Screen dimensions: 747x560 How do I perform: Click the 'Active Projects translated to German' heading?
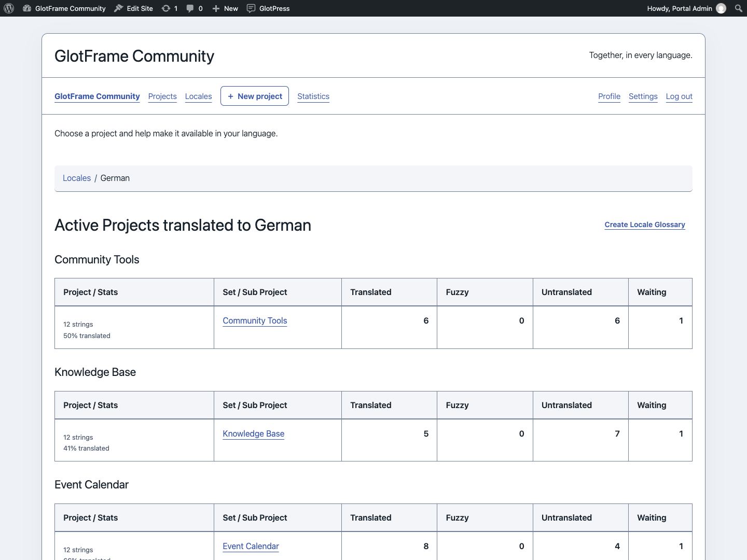[x=183, y=225]
